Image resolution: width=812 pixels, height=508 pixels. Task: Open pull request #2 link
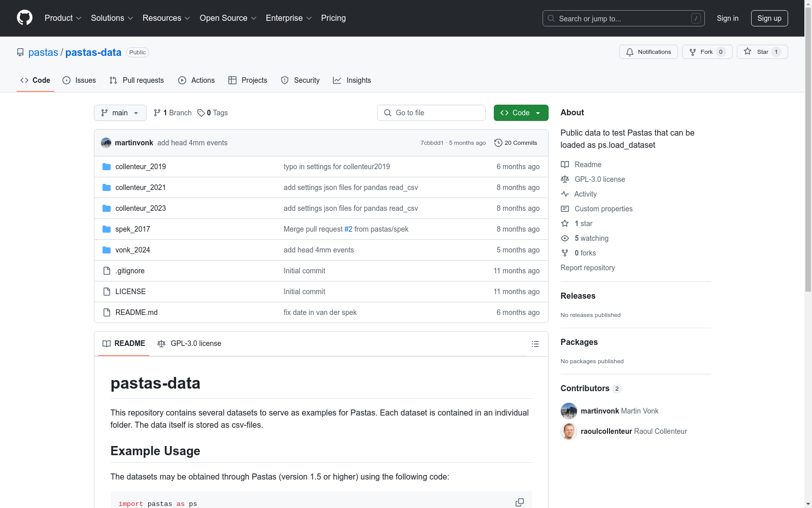(x=348, y=229)
